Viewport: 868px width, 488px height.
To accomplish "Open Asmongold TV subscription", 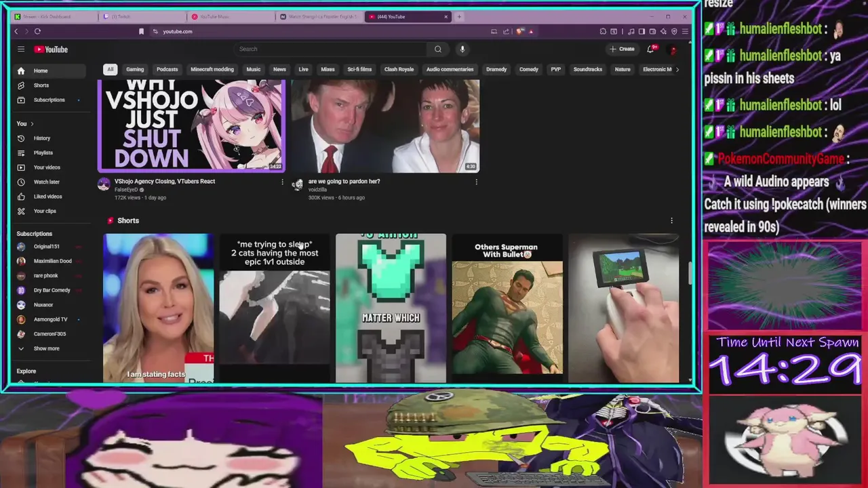I will tap(51, 319).
